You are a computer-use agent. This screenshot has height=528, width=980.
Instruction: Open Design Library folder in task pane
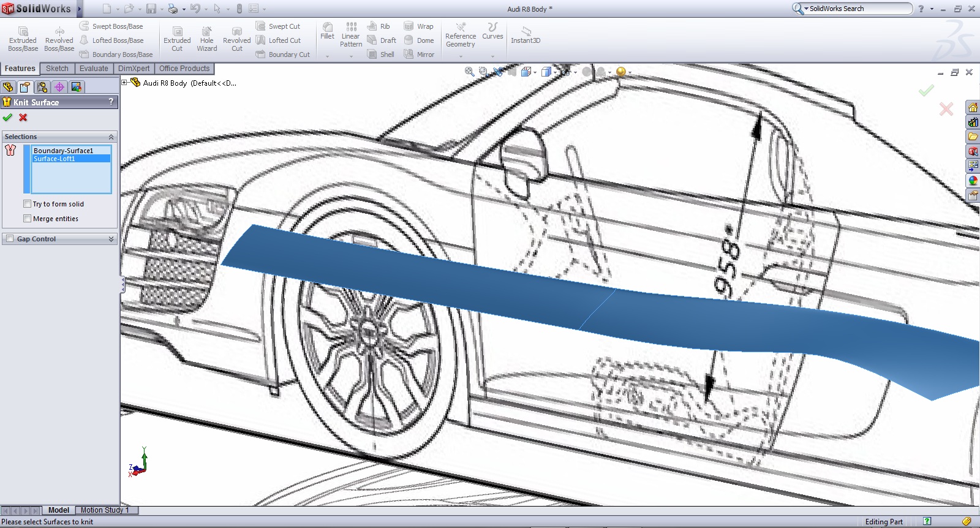point(973,137)
